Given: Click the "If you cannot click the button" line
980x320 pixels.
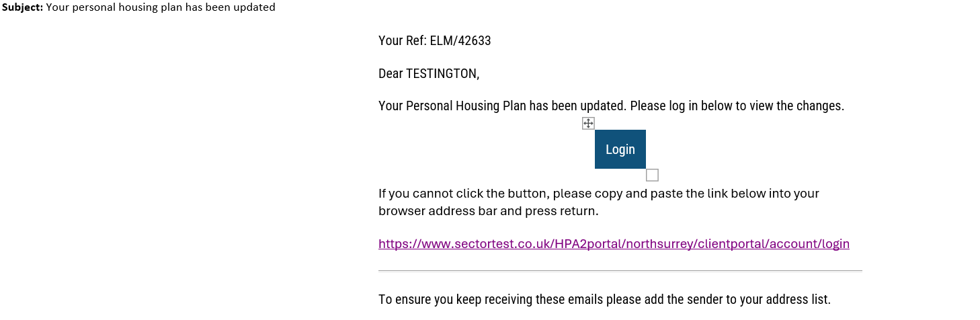Looking at the screenshot, I should [x=599, y=194].
